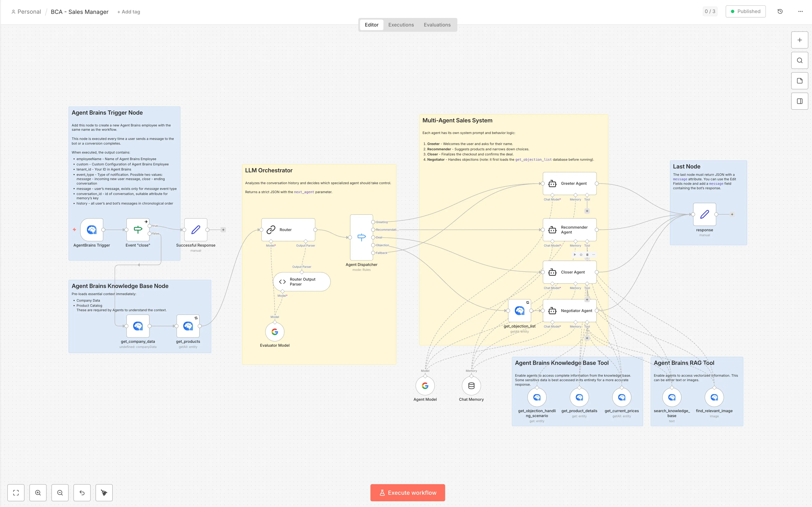Add a sticky note via note icon
Screen dimensions: 812x507
click(x=800, y=81)
